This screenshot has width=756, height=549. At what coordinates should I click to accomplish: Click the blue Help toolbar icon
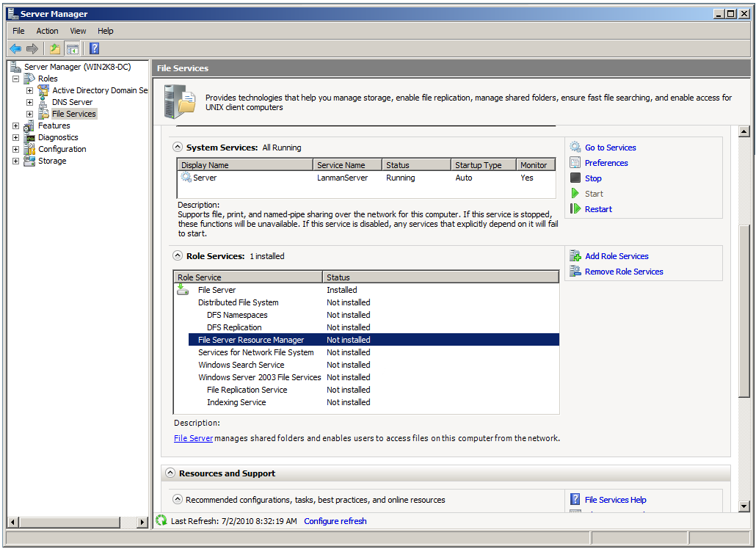click(x=95, y=48)
